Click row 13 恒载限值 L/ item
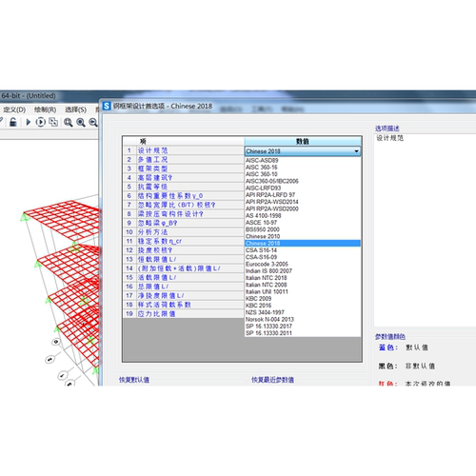 click(190, 260)
